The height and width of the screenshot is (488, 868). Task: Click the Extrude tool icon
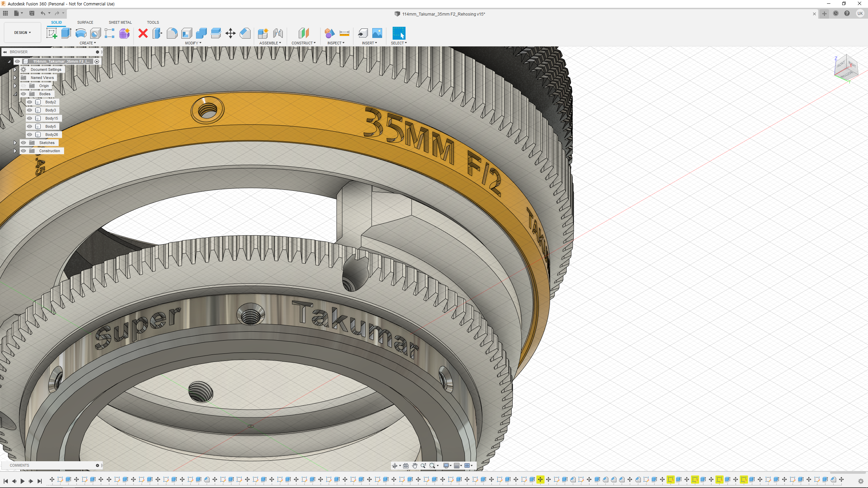coord(66,33)
